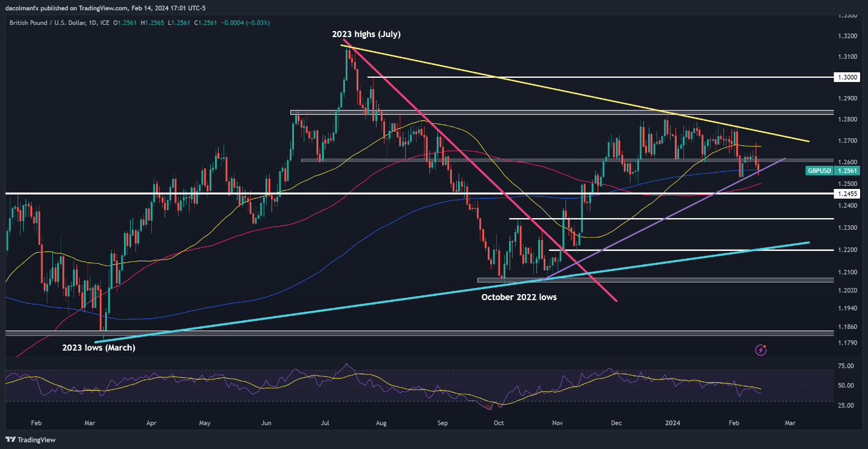The width and height of the screenshot is (868, 449).
Task: Click the publisher header text dacolmanfx
Action: 24,9
